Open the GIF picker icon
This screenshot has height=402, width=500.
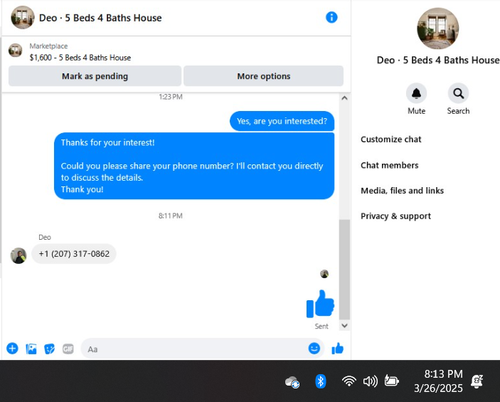(x=68, y=349)
